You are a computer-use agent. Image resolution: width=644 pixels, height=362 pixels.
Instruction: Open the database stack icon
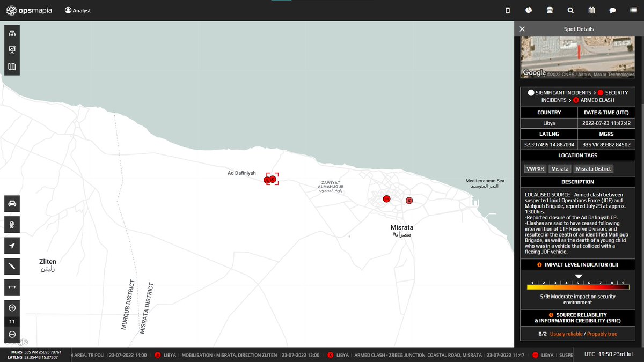tap(550, 10)
